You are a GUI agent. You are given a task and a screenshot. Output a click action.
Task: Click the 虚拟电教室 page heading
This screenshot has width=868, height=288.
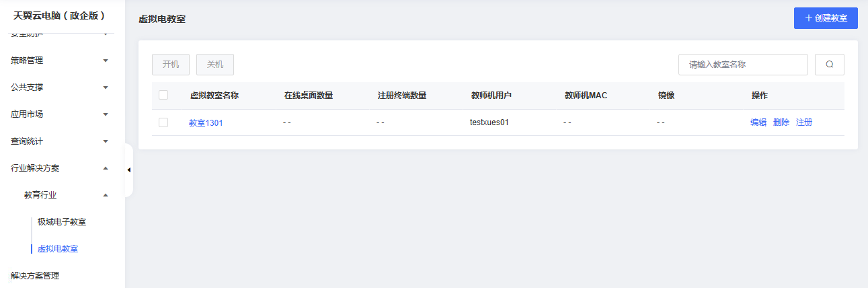pos(162,19)
